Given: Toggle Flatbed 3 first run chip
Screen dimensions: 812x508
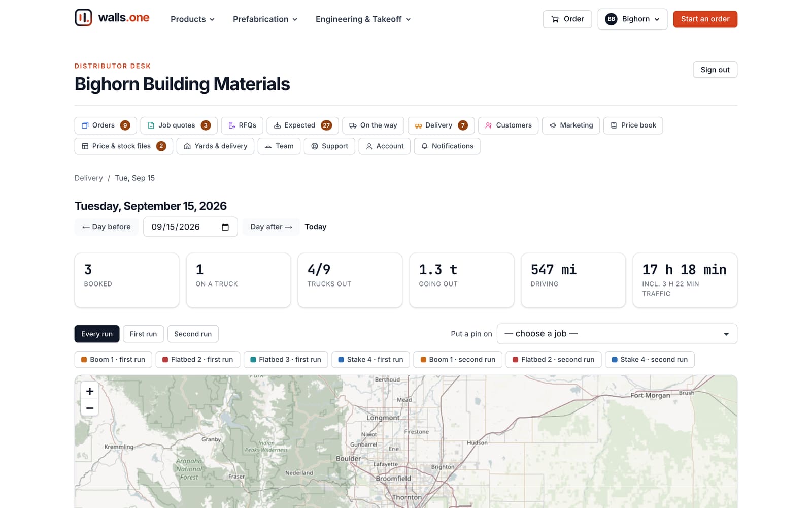Looking at the screenshot, I should click(286, 360).
